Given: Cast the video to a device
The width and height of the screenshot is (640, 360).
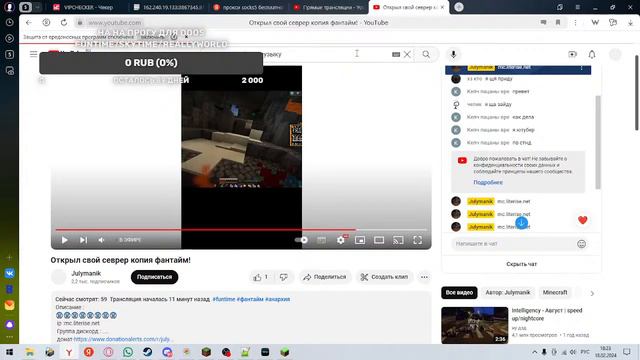Looking at the screenshot, I should click(398, 240).
